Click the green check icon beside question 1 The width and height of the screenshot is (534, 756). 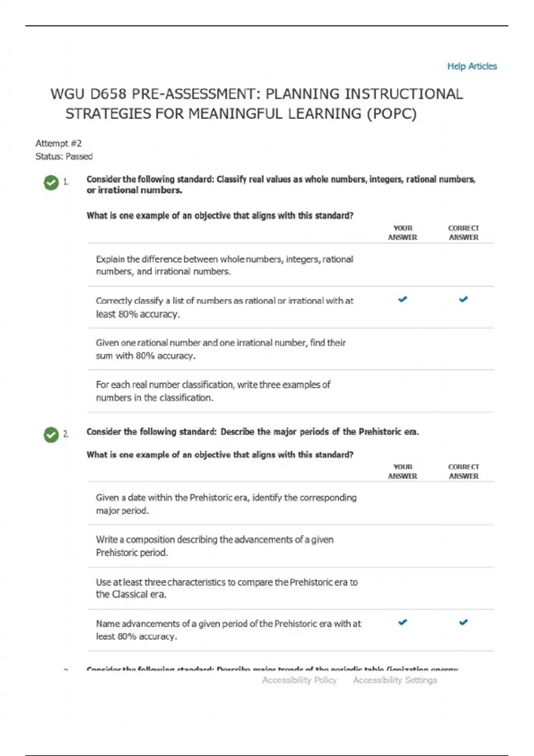51,182
